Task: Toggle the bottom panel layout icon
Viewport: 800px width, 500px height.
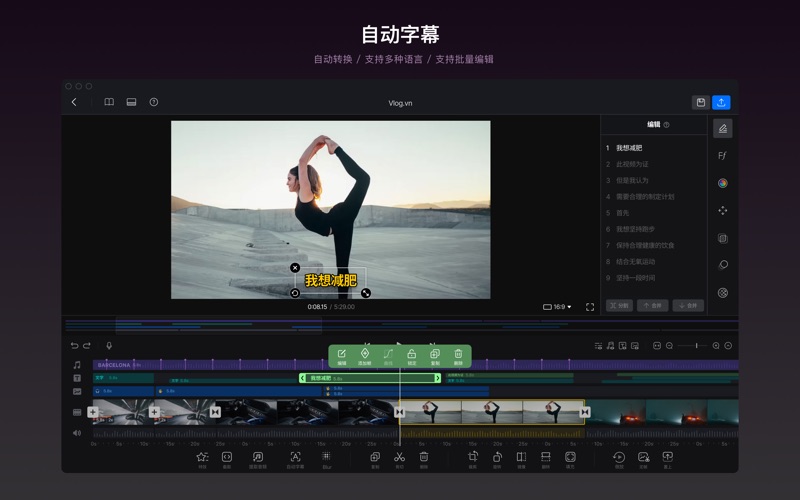Action: click(131, 102)
